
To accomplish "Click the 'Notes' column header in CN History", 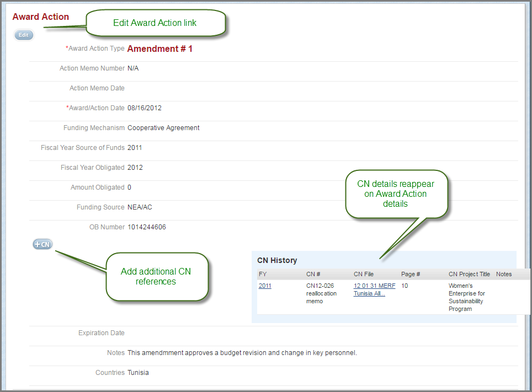I will click(x=504, y=274).
